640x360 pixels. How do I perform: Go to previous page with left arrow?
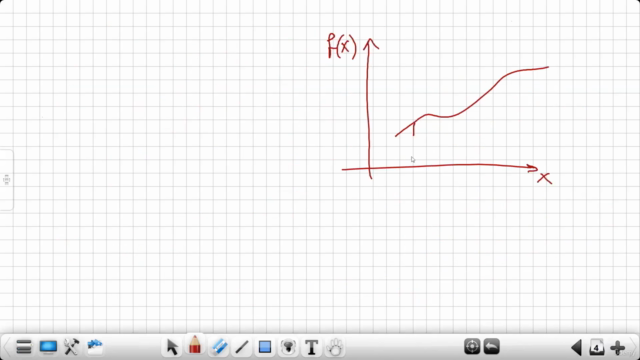[576, 348]
